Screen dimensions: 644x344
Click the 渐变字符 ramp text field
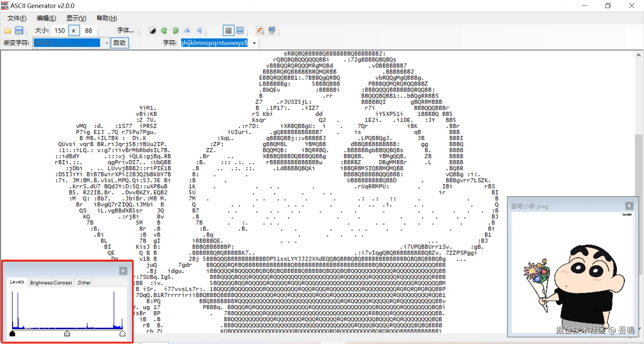pos(67,43)
